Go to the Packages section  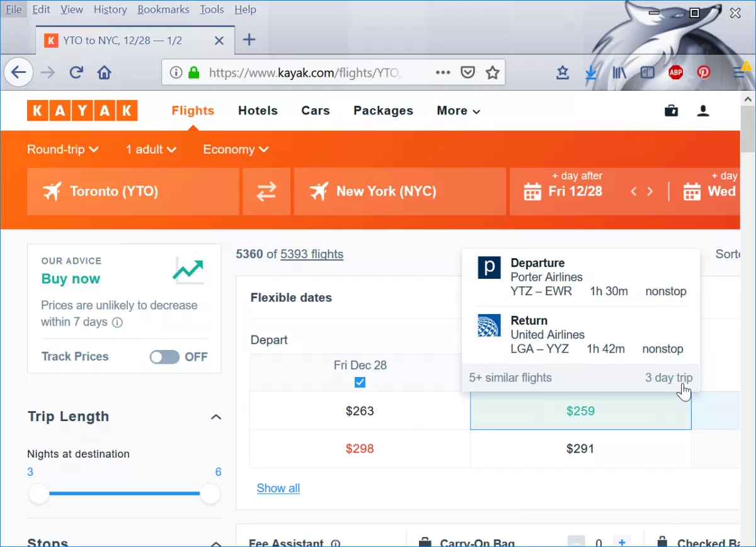tap(384, 111)
